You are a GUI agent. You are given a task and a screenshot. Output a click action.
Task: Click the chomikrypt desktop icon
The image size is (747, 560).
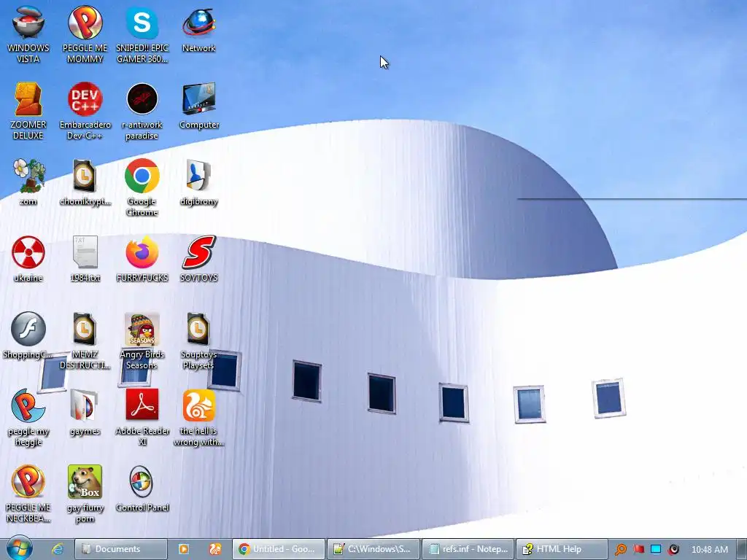[x=85, y=182]
